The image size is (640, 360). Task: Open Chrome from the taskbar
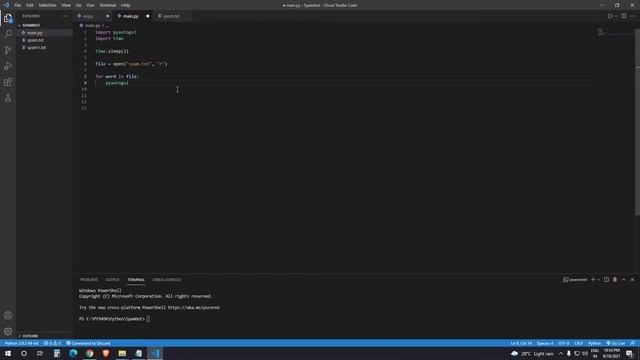click(89, 353)
